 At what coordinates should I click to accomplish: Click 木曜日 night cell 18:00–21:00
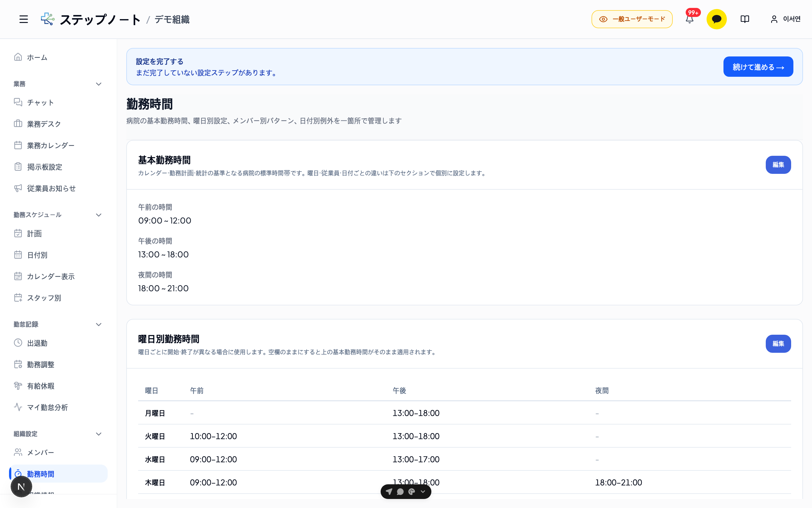coord(619,483)
